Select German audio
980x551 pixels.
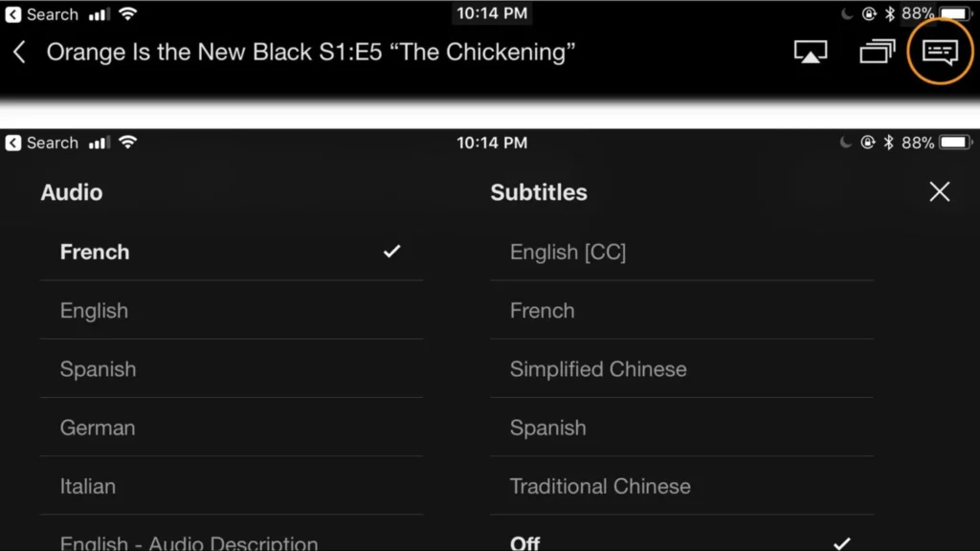point(97,428)
